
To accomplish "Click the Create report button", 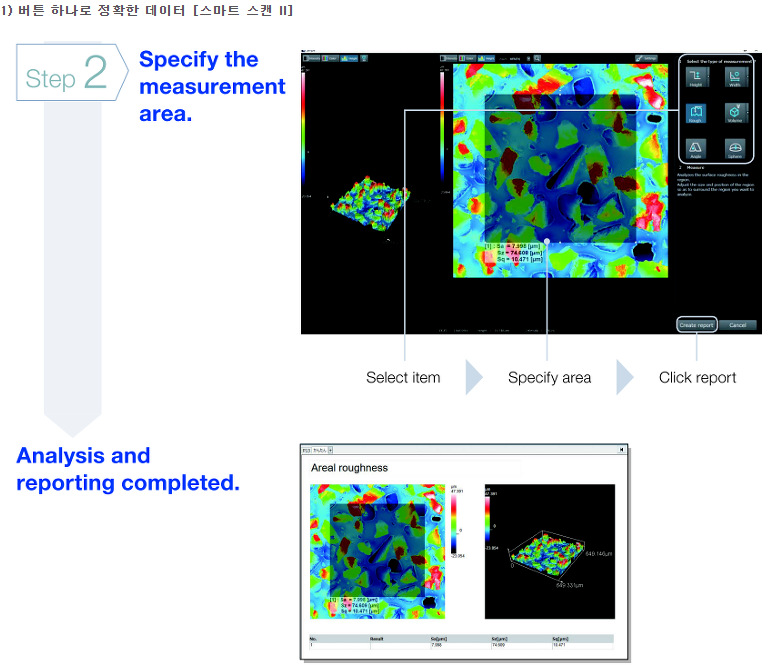I will coord(696,325).
